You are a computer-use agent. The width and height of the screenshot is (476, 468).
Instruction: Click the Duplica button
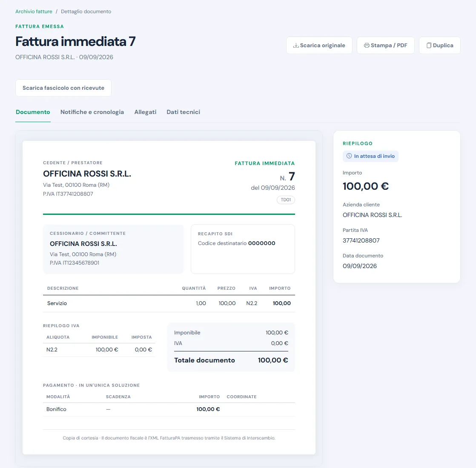point(440,46)
